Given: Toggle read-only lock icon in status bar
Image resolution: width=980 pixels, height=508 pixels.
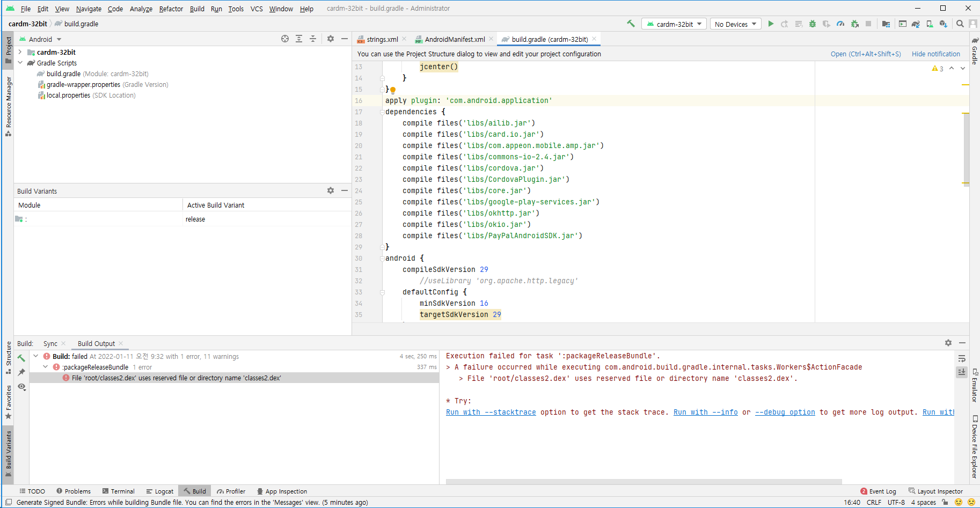Looking at the screenshot, I should 945,503.
